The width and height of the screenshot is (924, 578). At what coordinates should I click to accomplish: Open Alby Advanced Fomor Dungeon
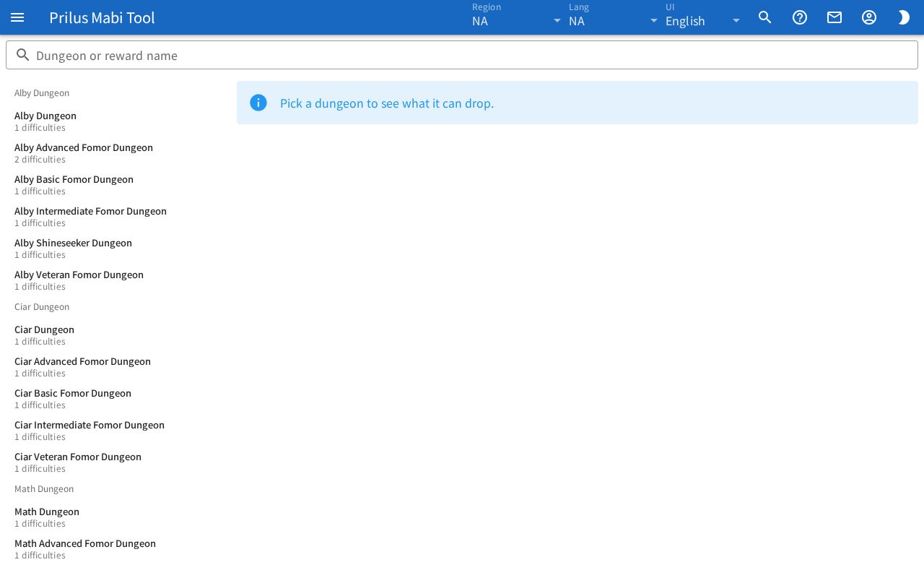(115, 153)
